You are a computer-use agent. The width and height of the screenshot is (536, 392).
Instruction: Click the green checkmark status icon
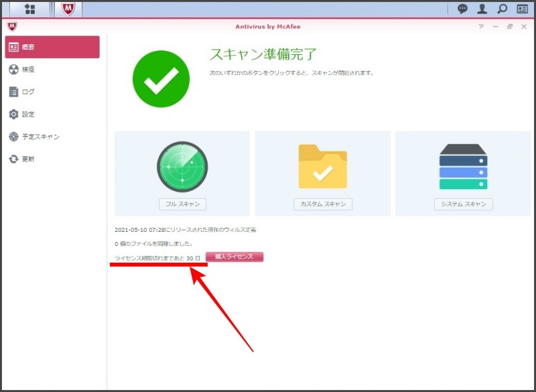pyautogui.click(x=161, y=79)
